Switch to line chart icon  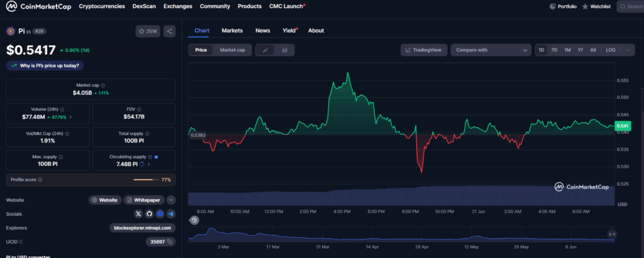(x=265, y=50)
